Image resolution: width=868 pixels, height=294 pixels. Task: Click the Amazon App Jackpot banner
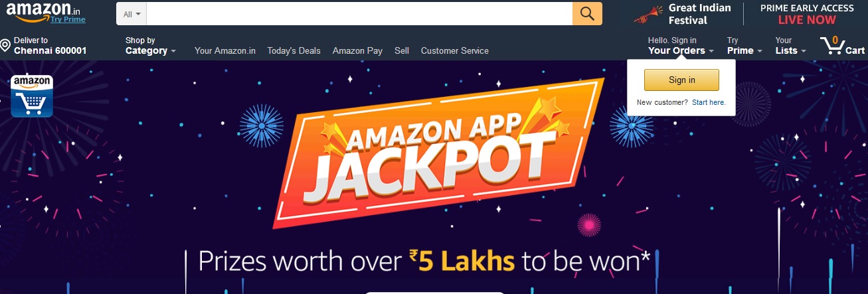point(438,153)
